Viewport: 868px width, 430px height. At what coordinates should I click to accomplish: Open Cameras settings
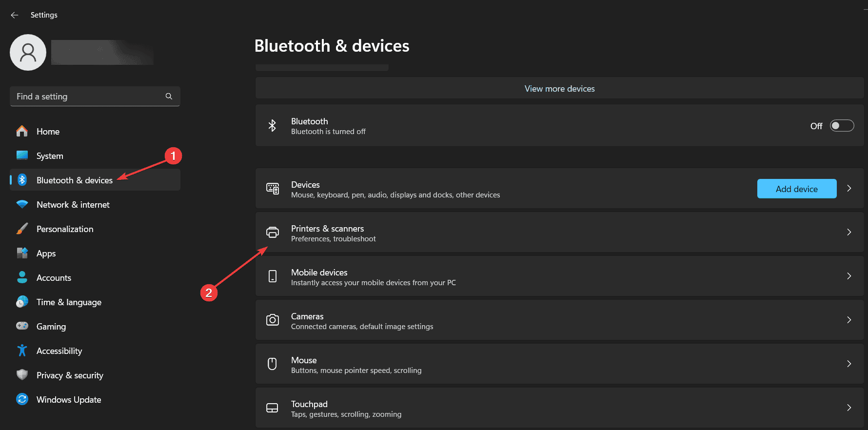(559, 320)
